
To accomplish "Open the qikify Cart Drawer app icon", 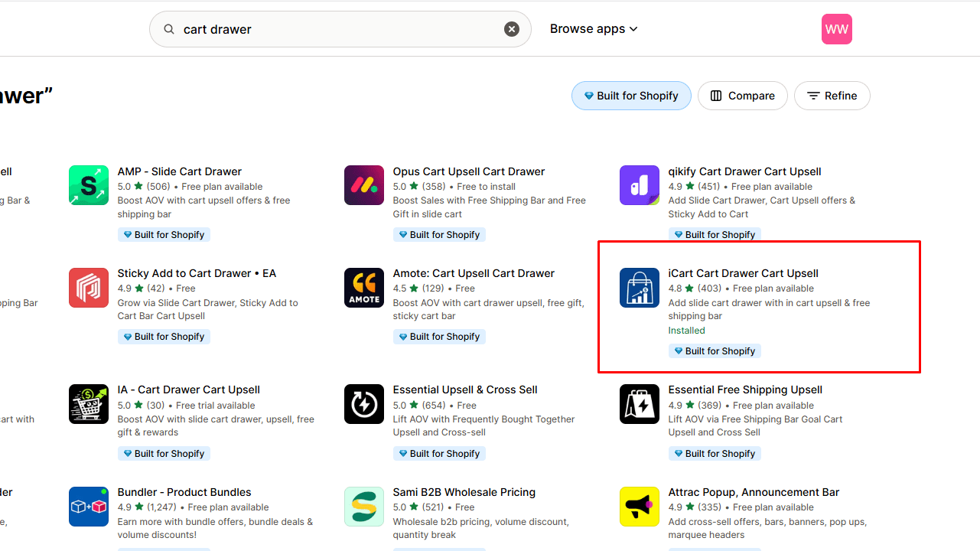I will (x=640, y=185).
